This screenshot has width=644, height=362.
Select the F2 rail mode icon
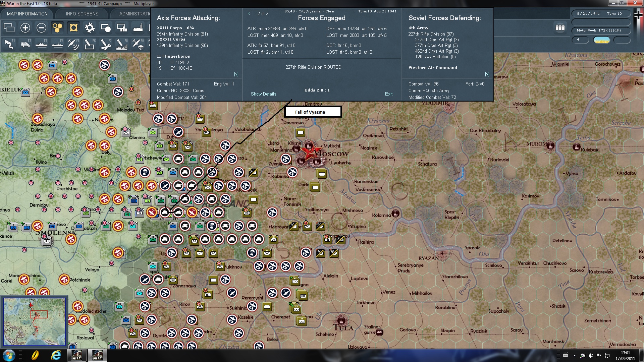25,44
